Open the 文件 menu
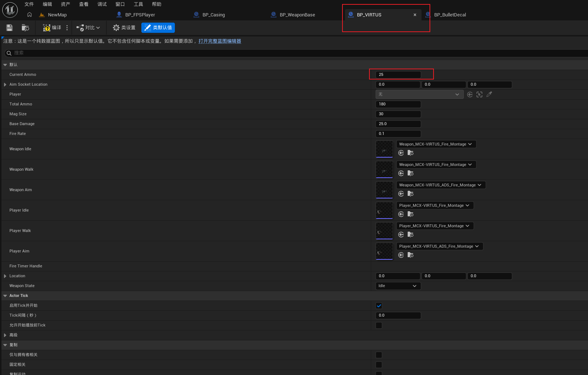Screen dimensions: 588x375 tap(29, 4)
